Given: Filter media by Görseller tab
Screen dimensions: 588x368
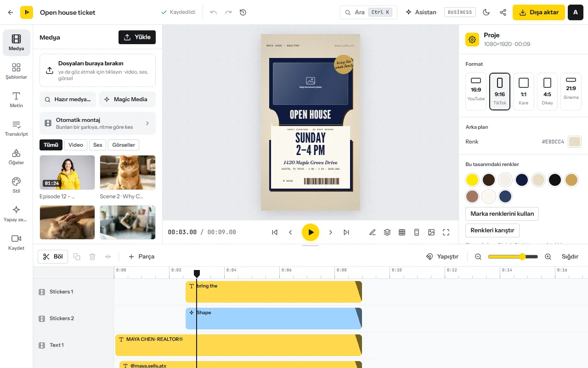Looking at the screenshot, I should click(124, 145).
